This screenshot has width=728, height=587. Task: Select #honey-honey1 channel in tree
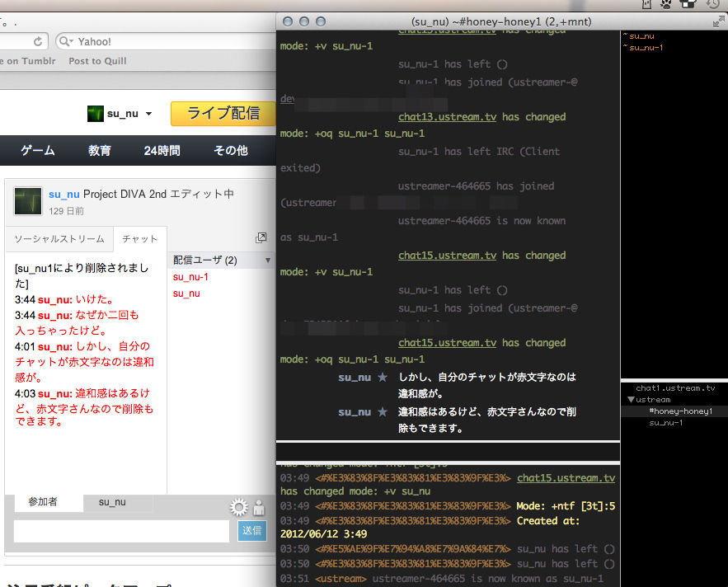[680, 411]
